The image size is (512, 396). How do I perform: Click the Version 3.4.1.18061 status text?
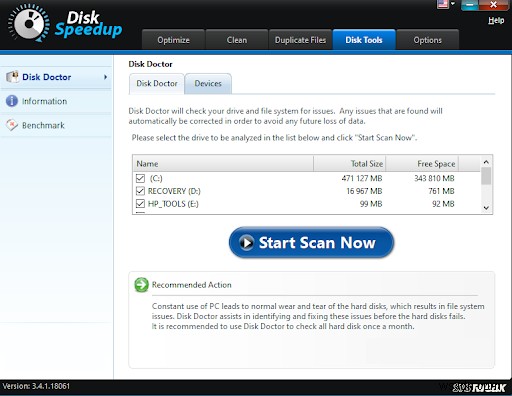pyautogui.click(x=36, y=386)
